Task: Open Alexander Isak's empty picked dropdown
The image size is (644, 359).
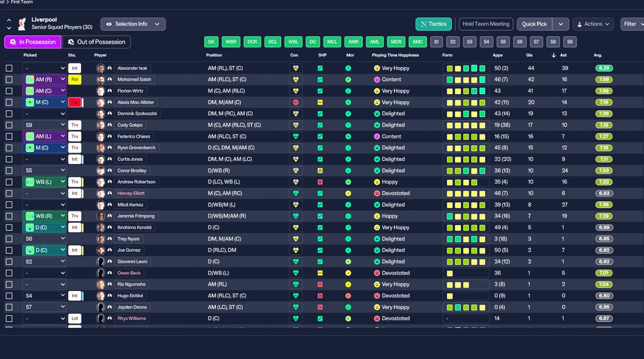Action: coord(44,68)
